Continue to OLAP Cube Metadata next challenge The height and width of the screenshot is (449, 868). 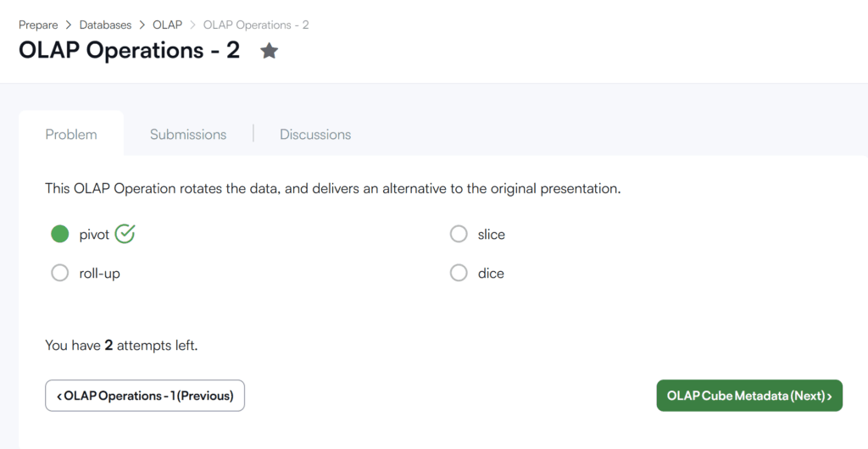click(749, 396)
